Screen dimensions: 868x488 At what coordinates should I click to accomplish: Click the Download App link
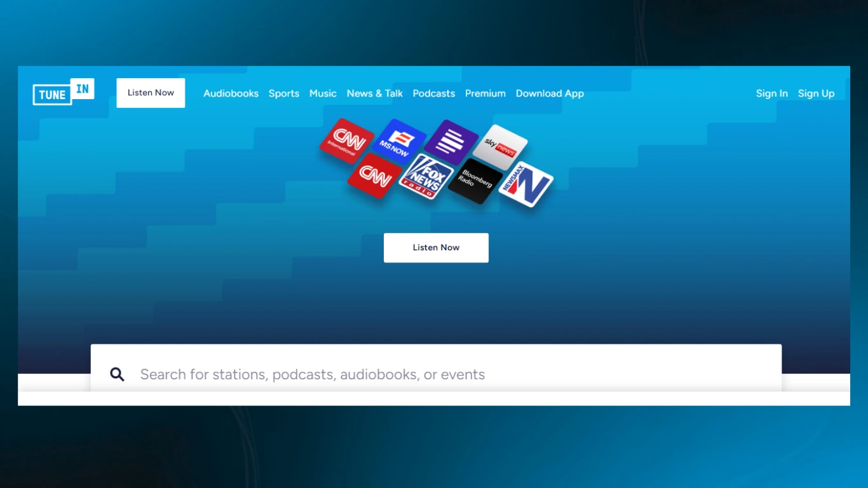tap(550, 93)
